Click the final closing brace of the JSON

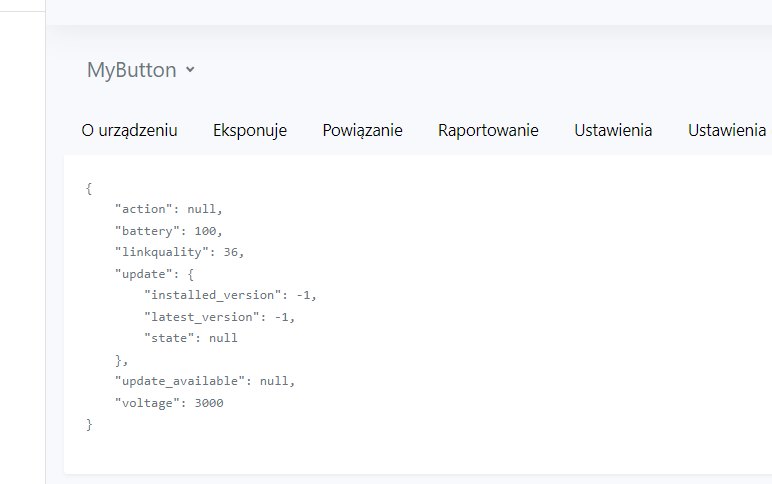point(89,425)
